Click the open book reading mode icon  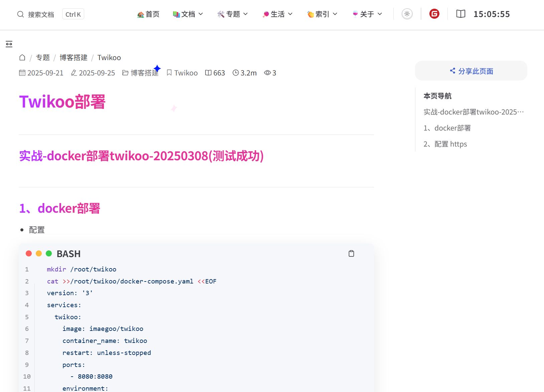pyautogui.click(x=460, y=14)
